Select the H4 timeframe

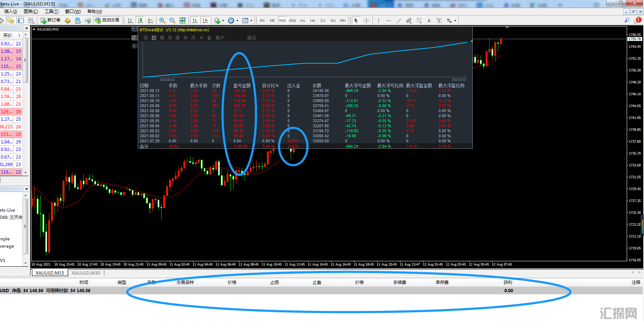pos(313,20)
